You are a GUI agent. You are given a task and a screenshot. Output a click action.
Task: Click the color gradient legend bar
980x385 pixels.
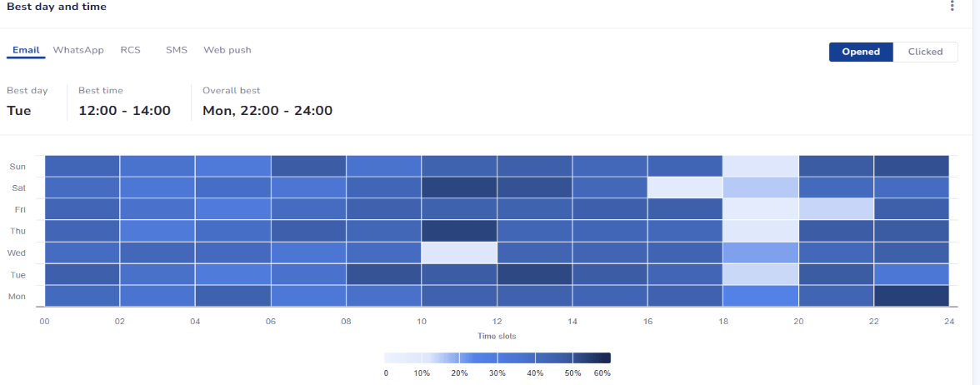click(497, 357)
